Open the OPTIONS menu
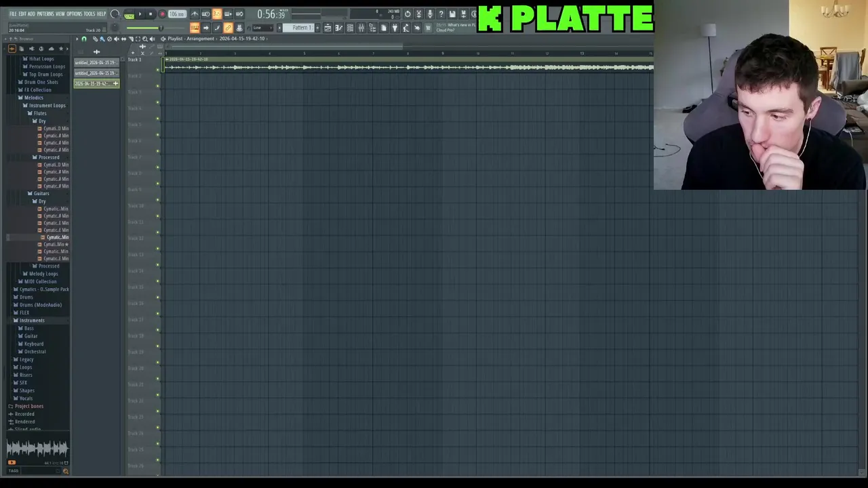 tap(75, 14)
